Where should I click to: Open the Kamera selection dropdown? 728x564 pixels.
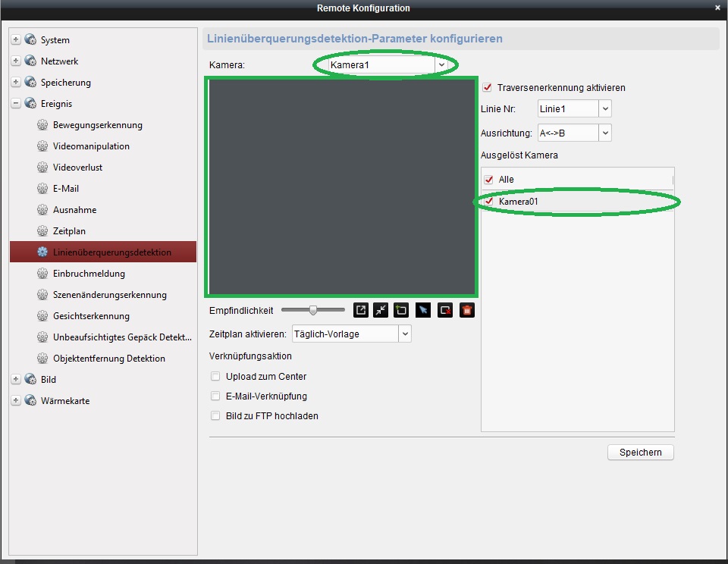point(441,65)
